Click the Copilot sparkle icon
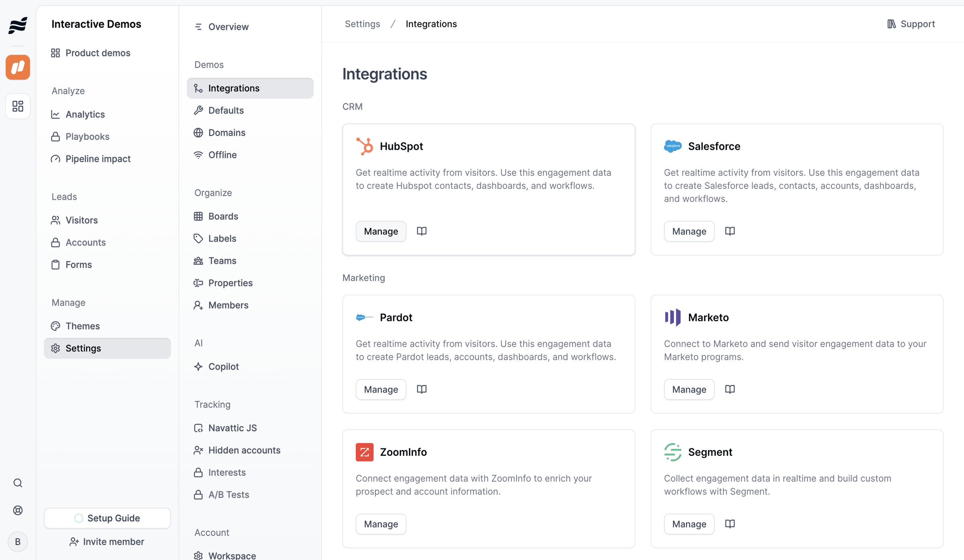The image size is (964, 560). tap(198, 367)
